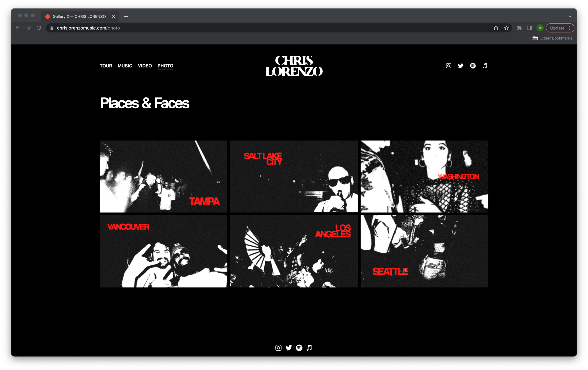Click the header Twitter bird icon
The width and height of the screenshot is (588, 370).
coord(461,66)
